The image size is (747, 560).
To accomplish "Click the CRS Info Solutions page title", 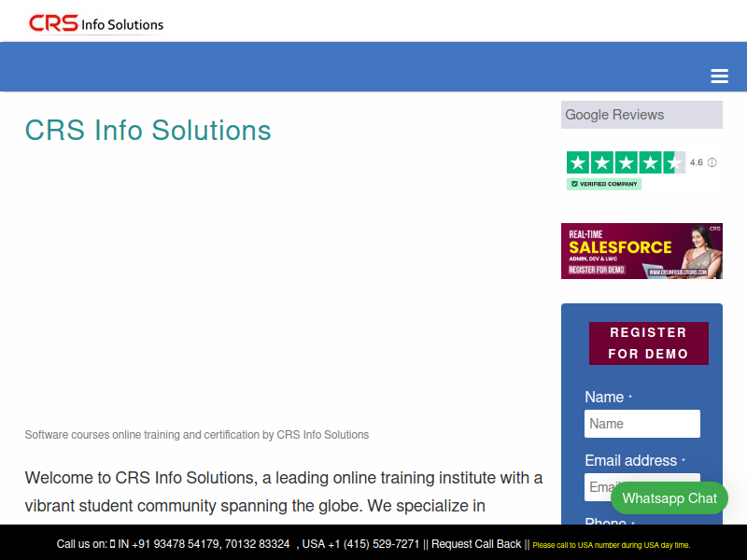I will pos(148,130).
